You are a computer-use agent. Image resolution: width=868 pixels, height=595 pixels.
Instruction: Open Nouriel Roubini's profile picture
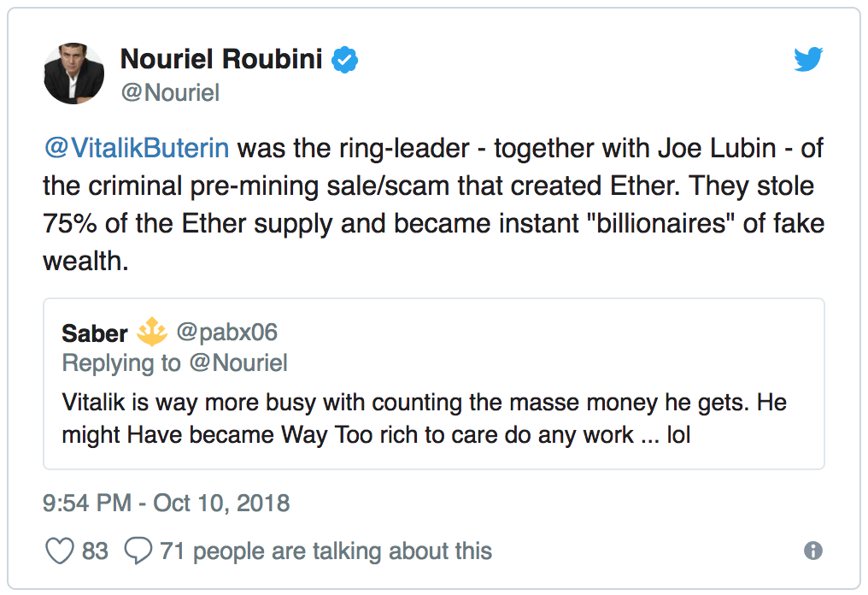(73, 74)
